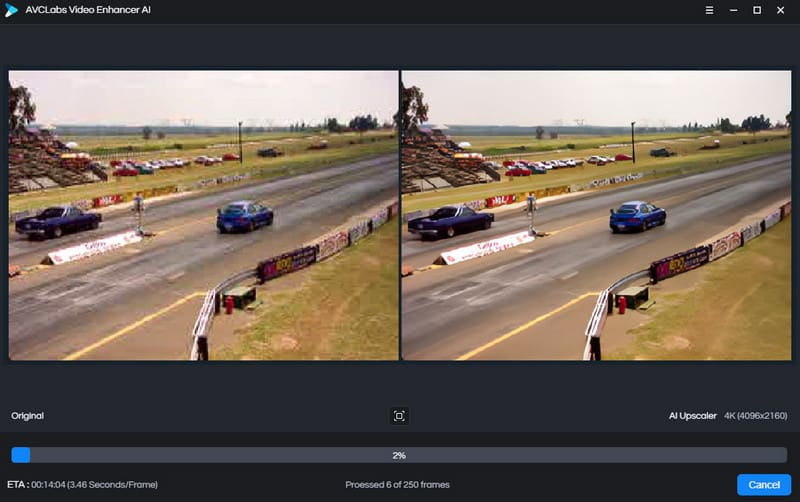Click the AVCLabs app logo icon
The width and height of the screenshot is (800, 502).
pyautogui.click(x=11, y=10)
